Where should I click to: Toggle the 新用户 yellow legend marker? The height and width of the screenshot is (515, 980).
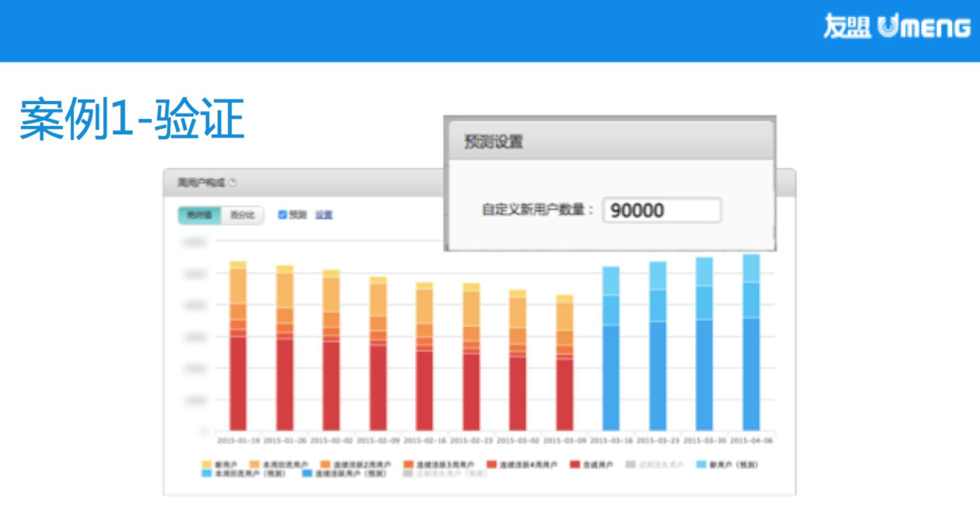(x=206, y=464)
